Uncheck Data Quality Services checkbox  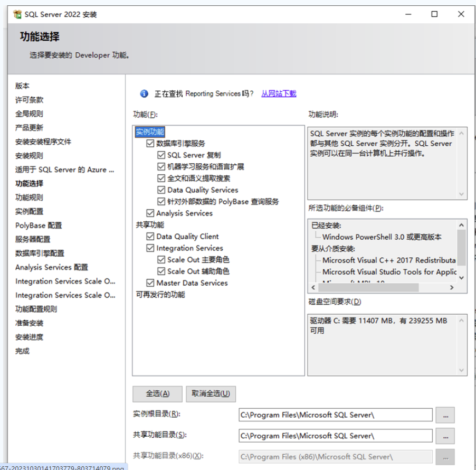[161, 190]
